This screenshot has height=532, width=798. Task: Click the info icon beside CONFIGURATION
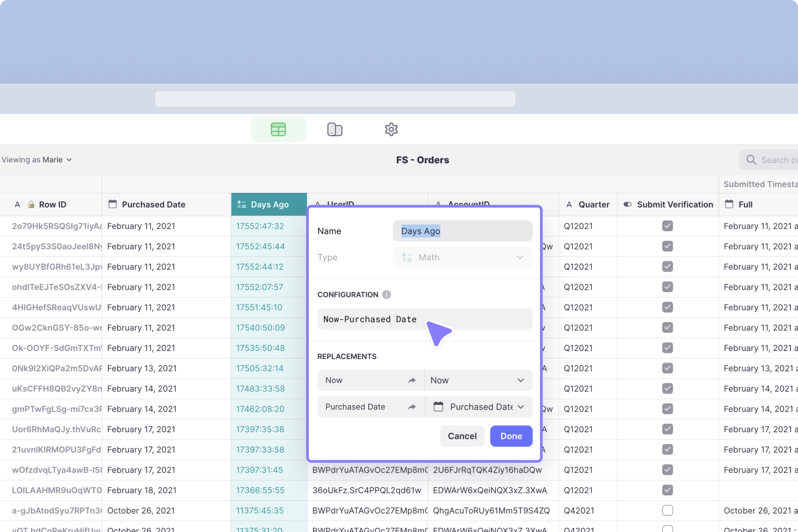(x=386, y=294)
